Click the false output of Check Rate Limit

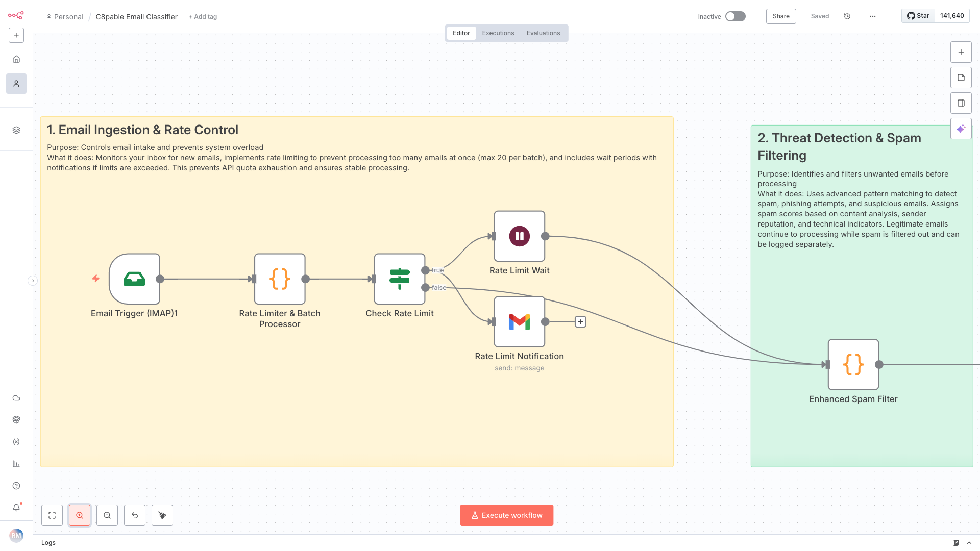click(425, 288)
